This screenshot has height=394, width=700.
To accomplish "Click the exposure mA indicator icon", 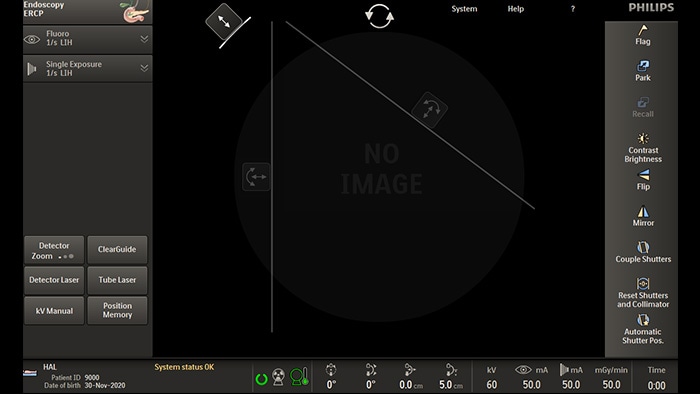I will pyautogui.click(x=564, y=370).
